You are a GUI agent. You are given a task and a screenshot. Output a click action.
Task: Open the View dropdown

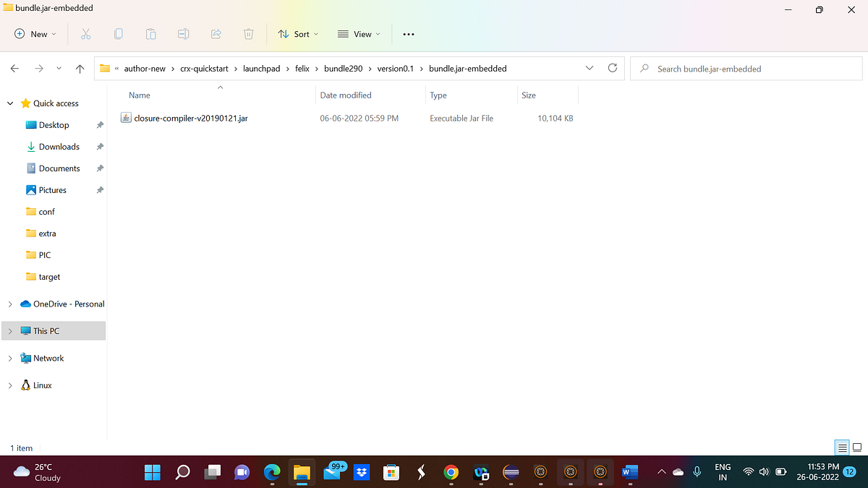(359, 34)
